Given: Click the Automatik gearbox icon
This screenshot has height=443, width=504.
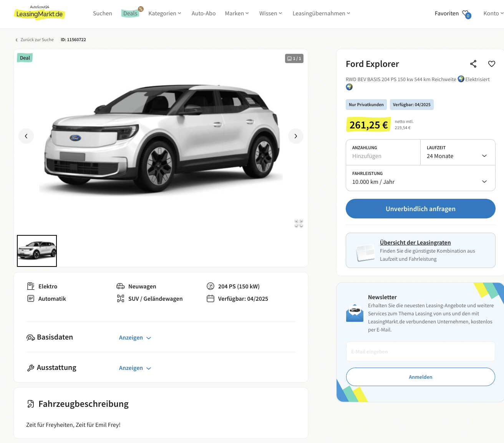Looking at the screenshot, I should click(x=31, y=298).
